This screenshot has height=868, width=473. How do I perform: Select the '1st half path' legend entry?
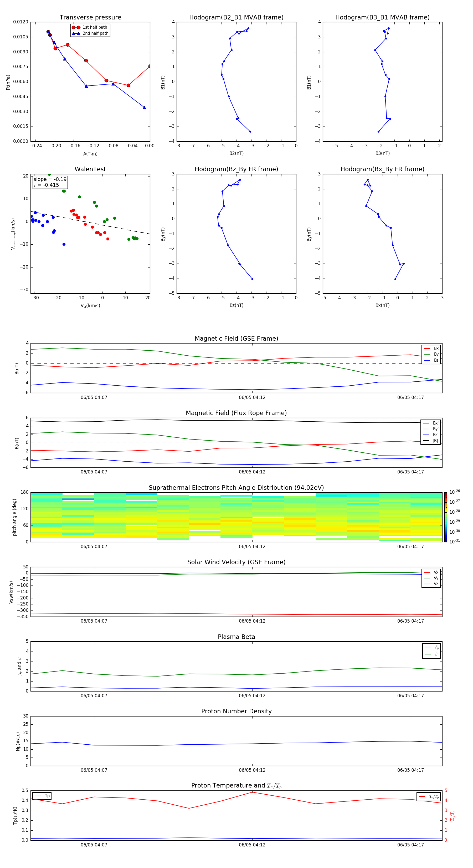click(90, 27)
